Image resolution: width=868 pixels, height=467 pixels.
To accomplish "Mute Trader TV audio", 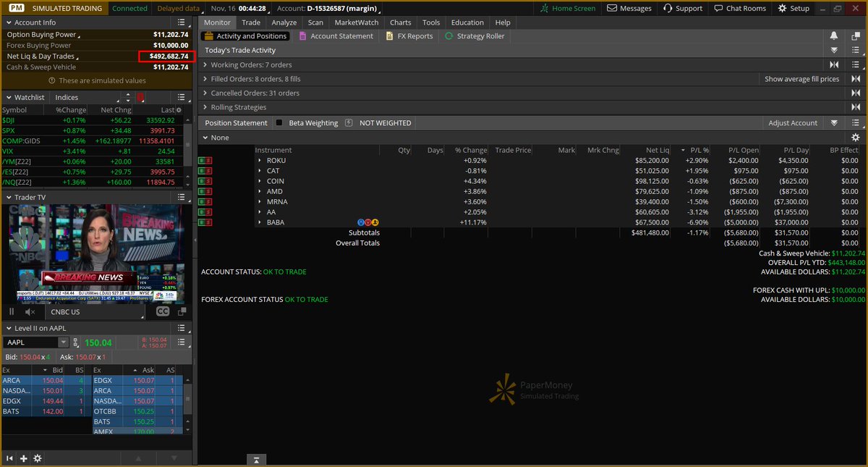I will [30, 311].
